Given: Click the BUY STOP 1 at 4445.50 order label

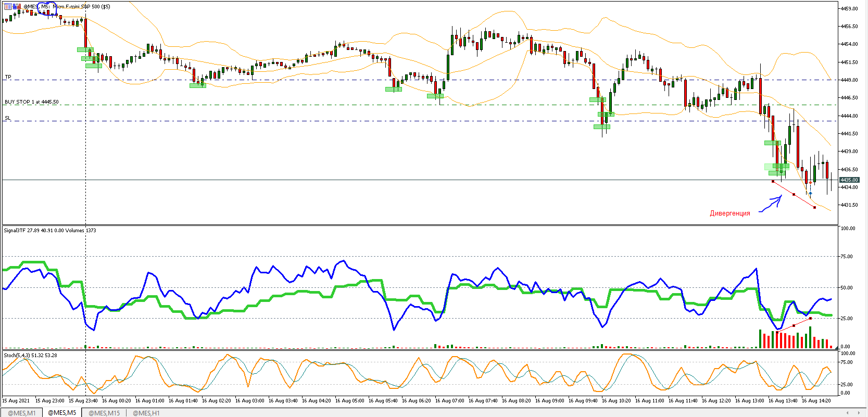Looking at the screenshot, I should click(x=32, y=102).
